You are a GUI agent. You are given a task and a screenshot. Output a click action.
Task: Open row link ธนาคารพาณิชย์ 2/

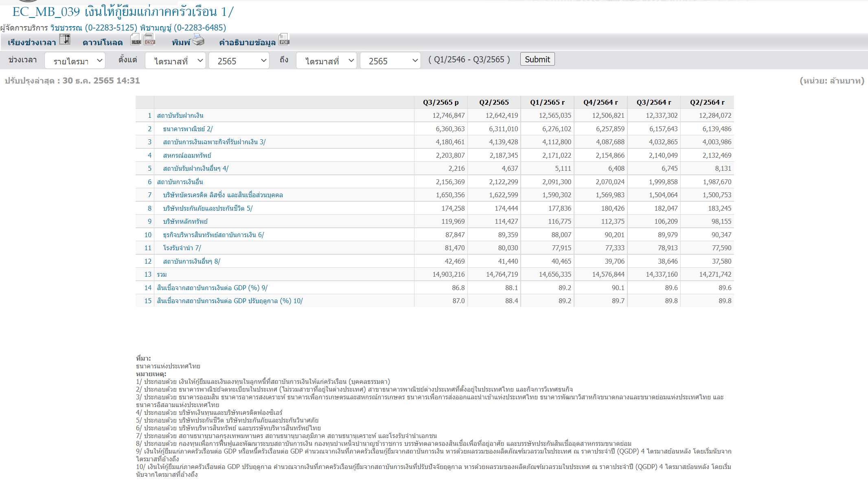(x=188, y=129)
